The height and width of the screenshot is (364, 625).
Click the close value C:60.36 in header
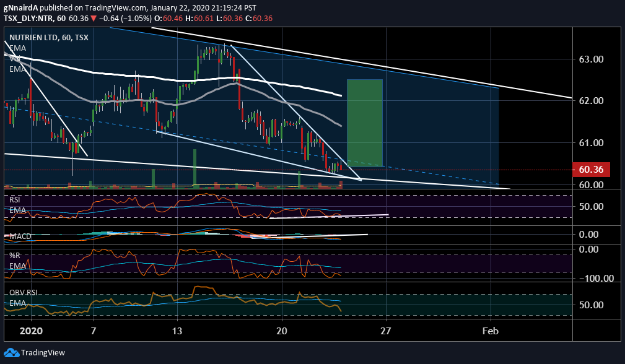pyautogui.click(x=259, y=19)
